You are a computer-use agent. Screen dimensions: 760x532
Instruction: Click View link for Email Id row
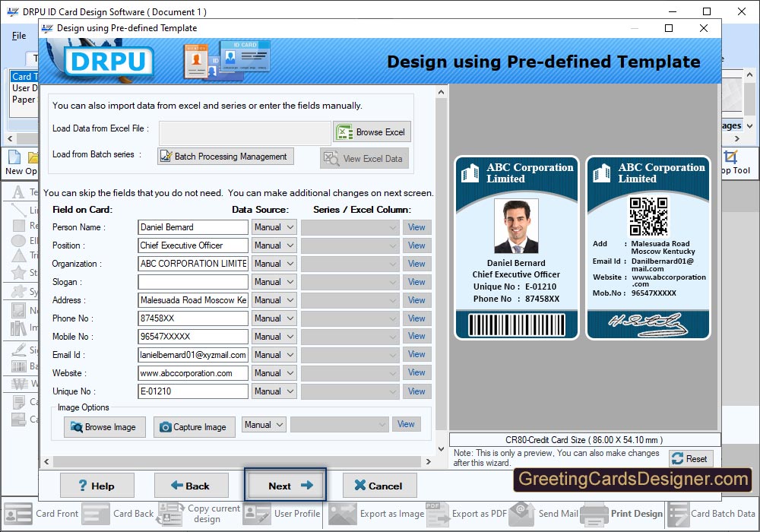[416, 355]
